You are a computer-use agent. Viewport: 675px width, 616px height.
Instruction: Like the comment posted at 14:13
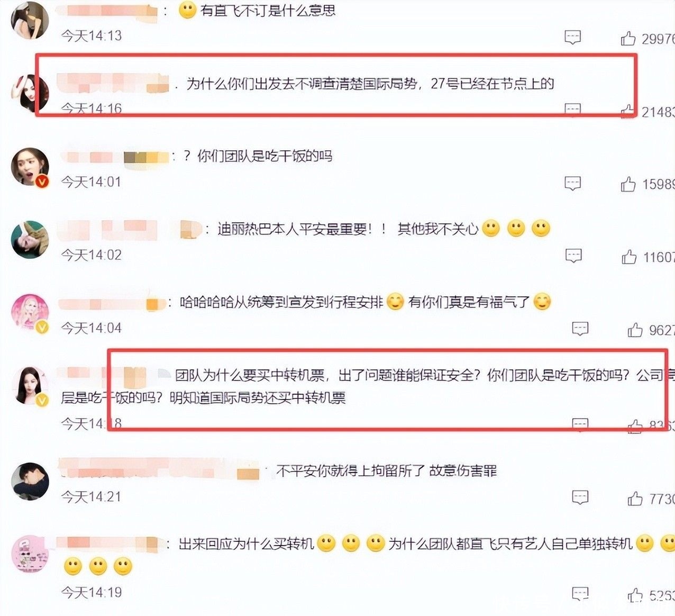[628, 38]
